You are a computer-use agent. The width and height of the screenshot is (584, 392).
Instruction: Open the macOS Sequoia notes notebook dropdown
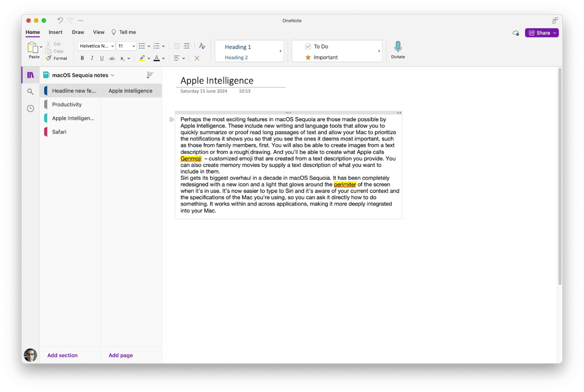pos(79,75)
